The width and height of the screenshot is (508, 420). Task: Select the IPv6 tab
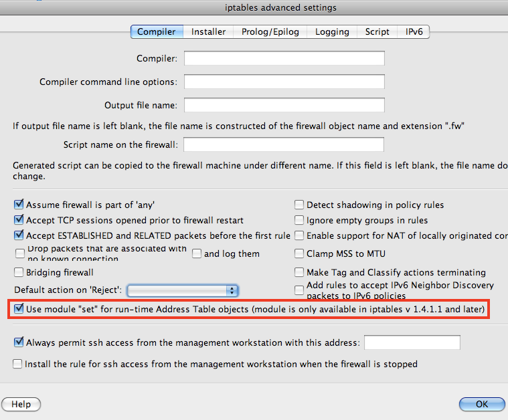coord(414,31)
